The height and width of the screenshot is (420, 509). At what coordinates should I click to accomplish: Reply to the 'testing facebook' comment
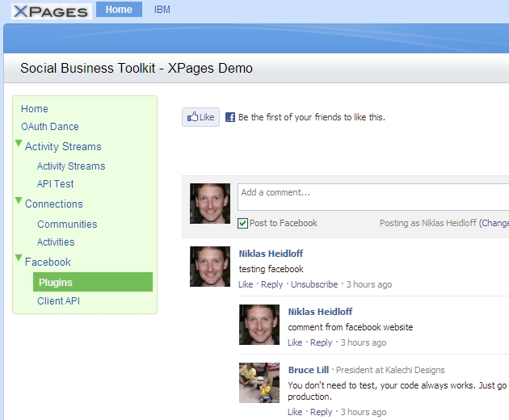click(272, 284)
